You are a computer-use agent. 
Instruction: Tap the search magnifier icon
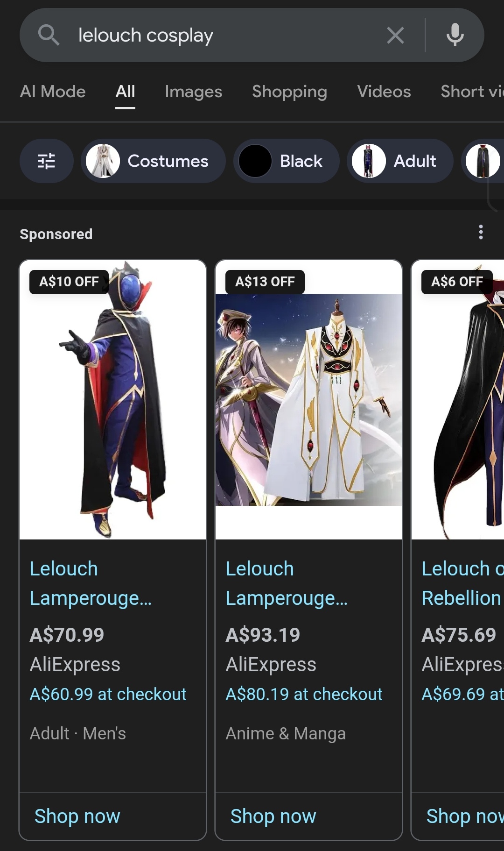point(49,35)
